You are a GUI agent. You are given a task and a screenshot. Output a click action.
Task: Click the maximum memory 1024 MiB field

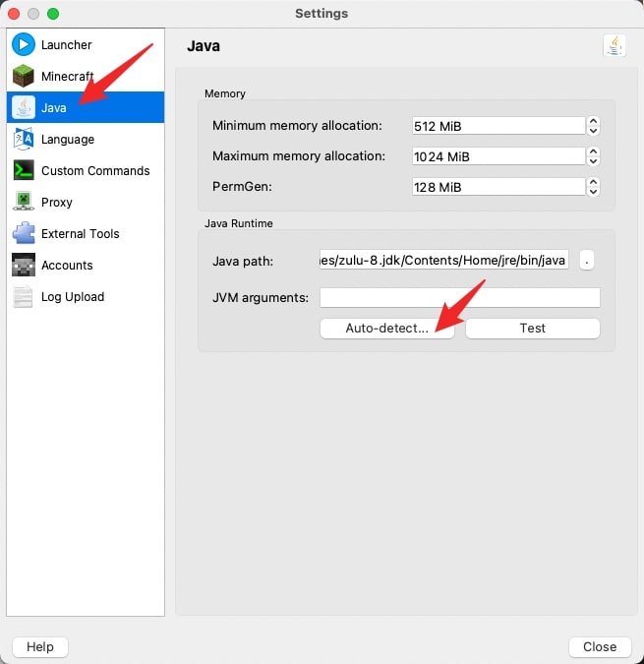[x=498, y=156]
